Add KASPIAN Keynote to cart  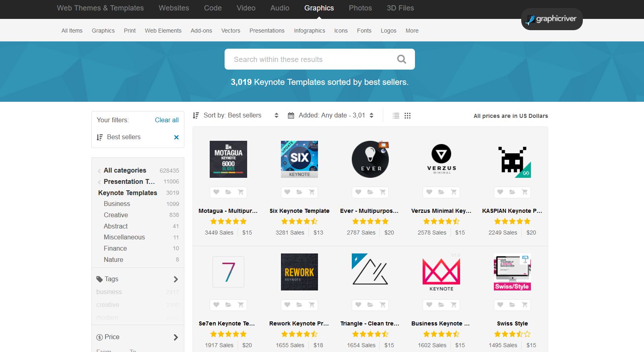coord(524,192)
